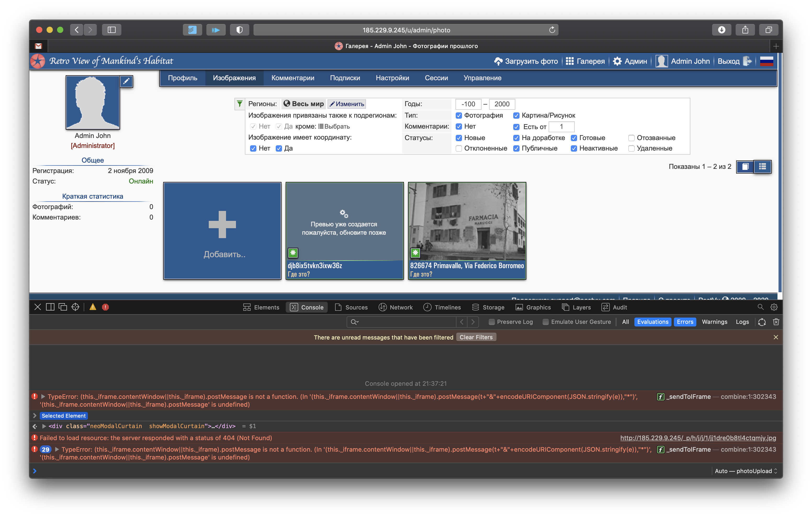Viewport: 812px width, 517px height.
Task: Open the Админ gear icon
Action: [x=618, y=61]
